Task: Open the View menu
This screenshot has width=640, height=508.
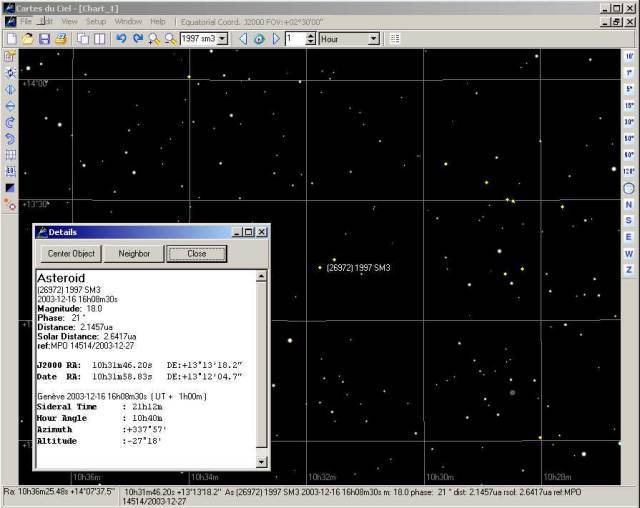Action: (x=69, y=21)
